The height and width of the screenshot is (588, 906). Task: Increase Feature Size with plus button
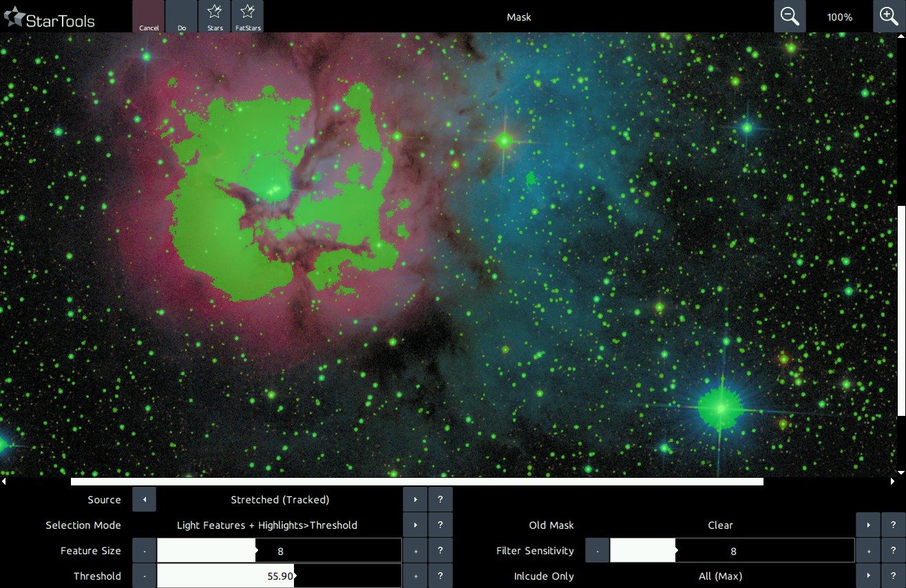415,551
